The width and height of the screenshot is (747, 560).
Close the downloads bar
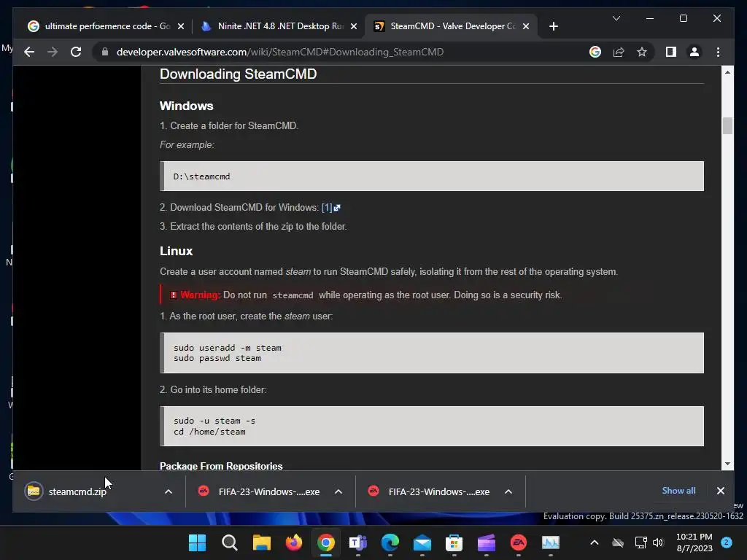click(x=720, y=491)
